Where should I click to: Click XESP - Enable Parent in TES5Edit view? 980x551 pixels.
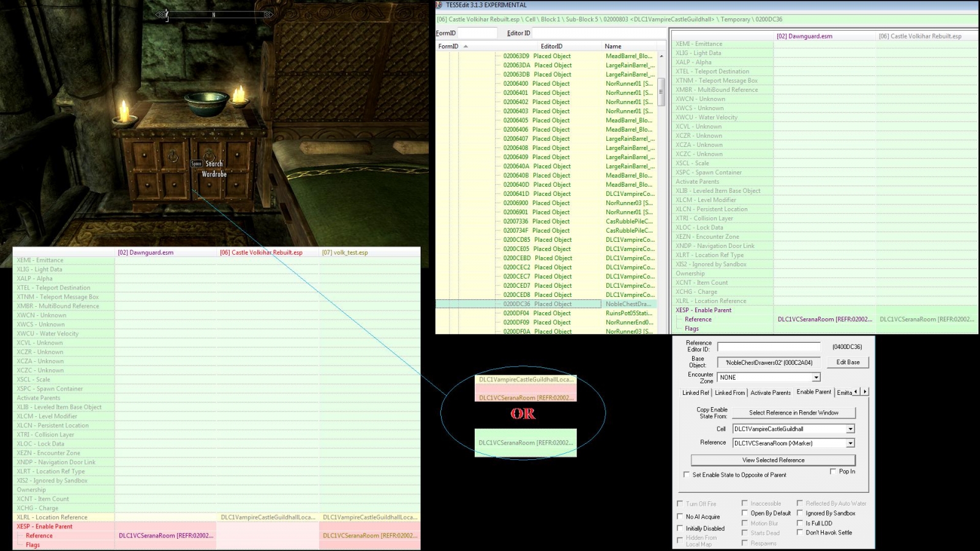click(x=704, y=310)
